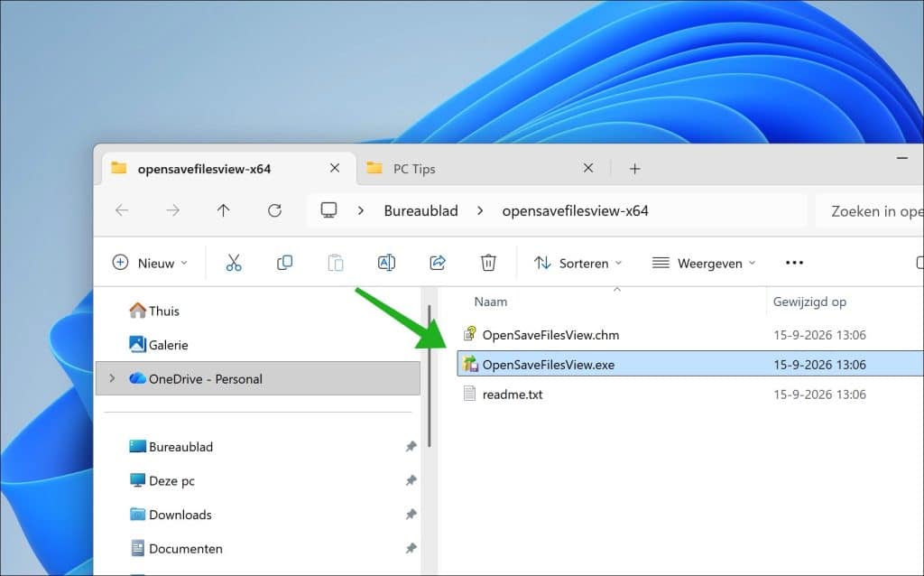Click chevron after the computer icon in address bar
924x576 pixels.
[361, 210]
